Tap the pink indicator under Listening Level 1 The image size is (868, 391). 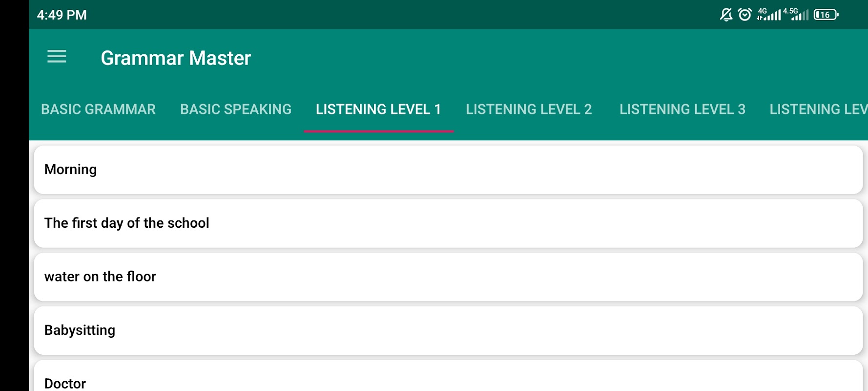379,131
